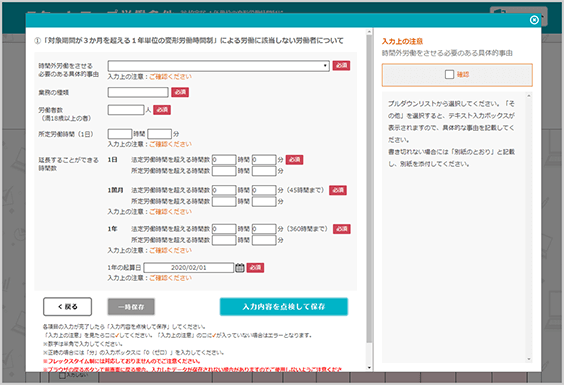Click 1箇月 法定労働時間を超える時間数 minutes field

pyautogui.click(x=264, y=190)
